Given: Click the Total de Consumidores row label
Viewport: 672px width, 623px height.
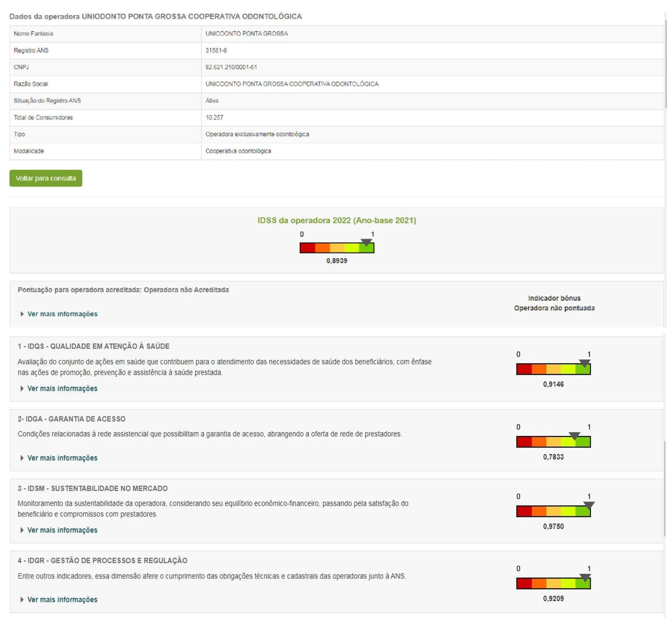Looking at the screenshot, I should point(44,117).
